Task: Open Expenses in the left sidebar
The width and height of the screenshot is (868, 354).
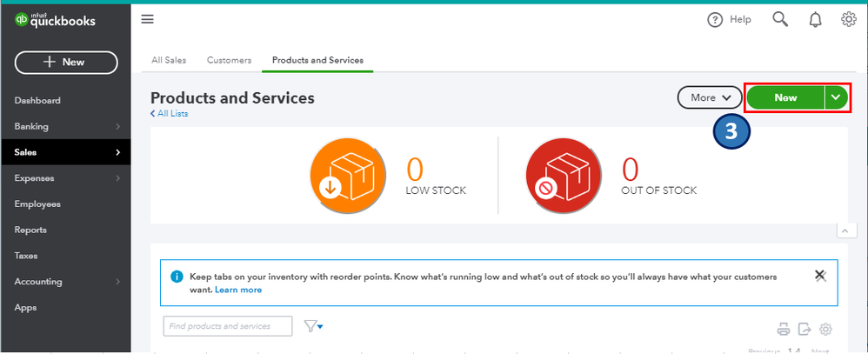Action: coord(35,178)
